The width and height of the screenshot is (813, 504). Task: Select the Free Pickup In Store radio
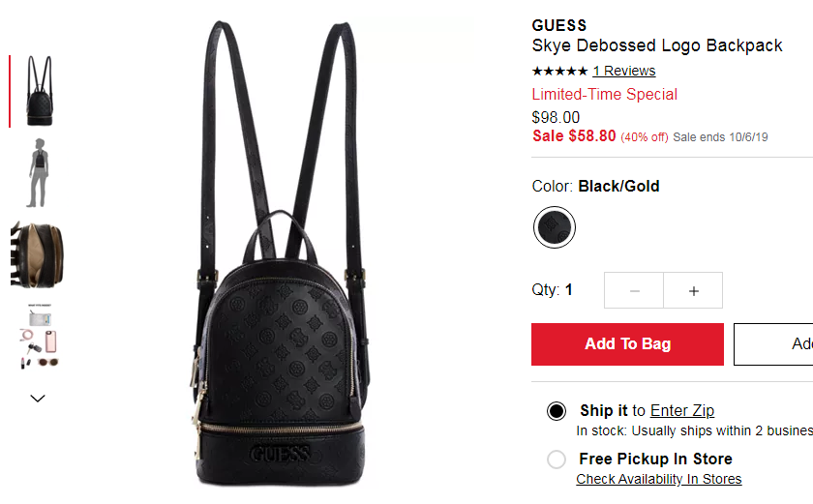557,459
